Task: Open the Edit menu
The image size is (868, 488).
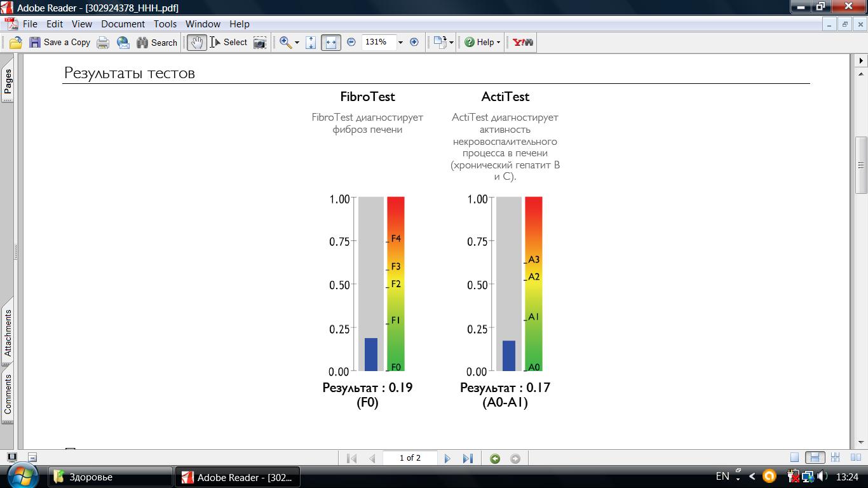Action: point(55,24)
